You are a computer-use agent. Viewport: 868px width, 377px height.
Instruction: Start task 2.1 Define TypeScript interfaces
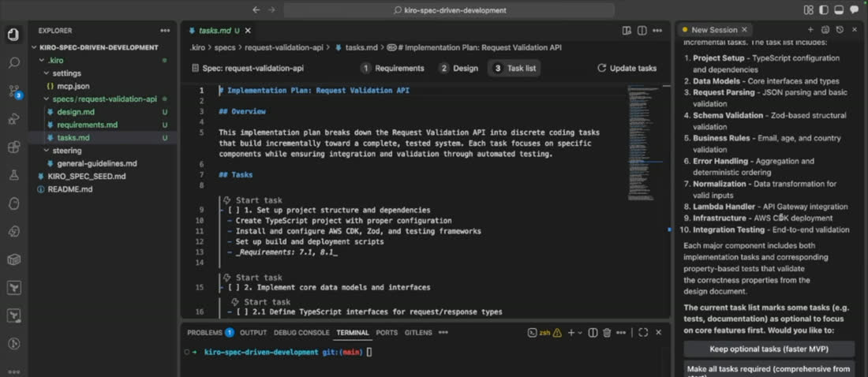(261, 302)
